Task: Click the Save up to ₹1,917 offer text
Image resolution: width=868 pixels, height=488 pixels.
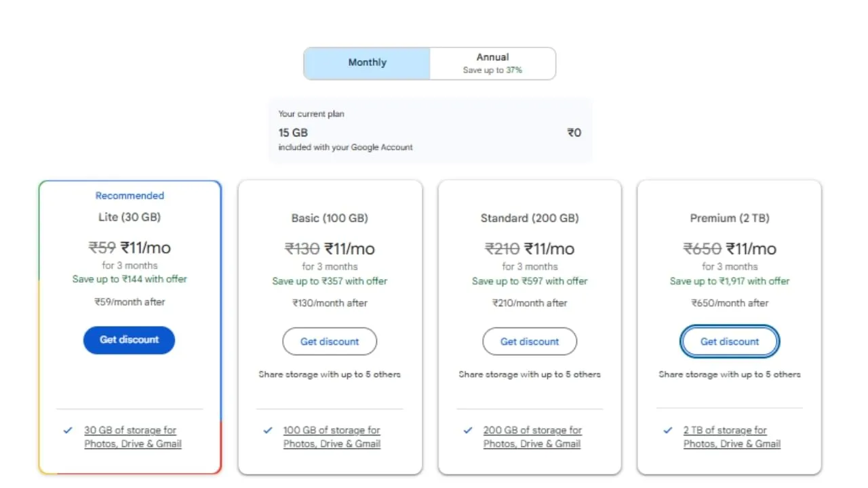Action: click(x=730, y=281)
